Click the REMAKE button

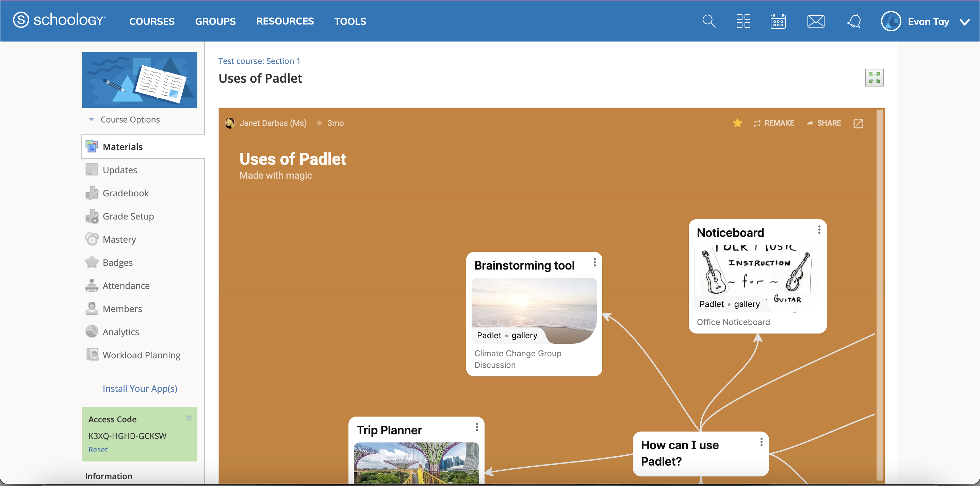(x=774, y=123)
